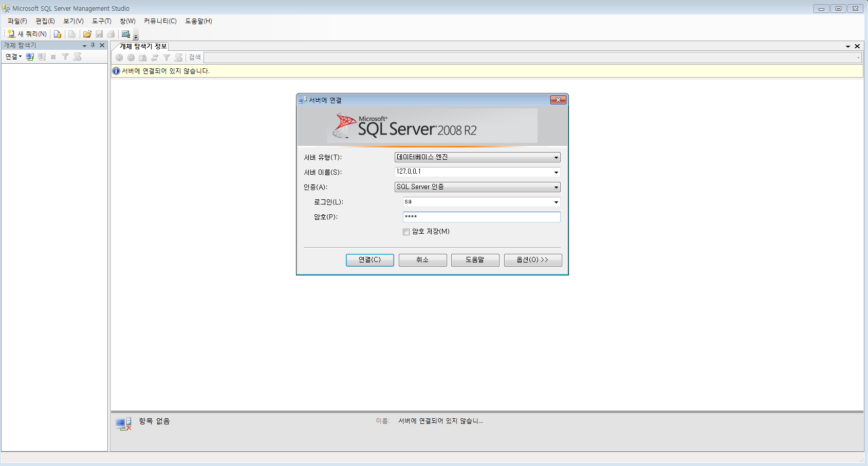Click Connect Object Explorer icon

pos(30,57)
